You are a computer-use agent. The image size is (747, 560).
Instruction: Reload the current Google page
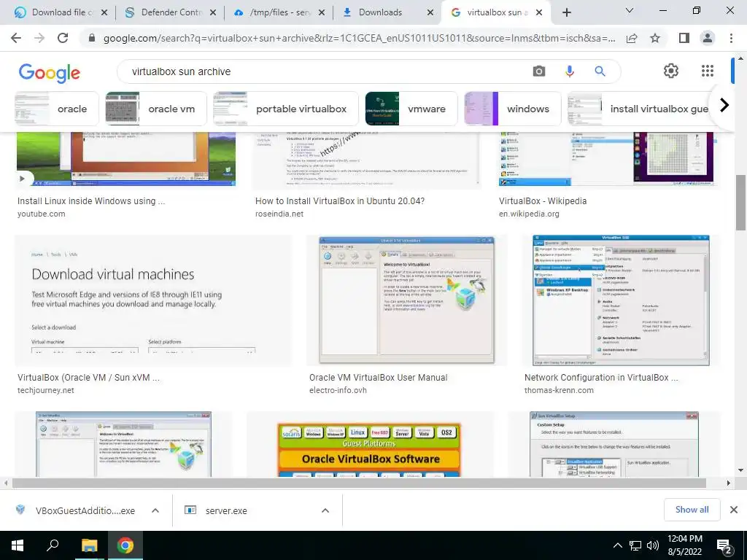[x=63, y=38]
